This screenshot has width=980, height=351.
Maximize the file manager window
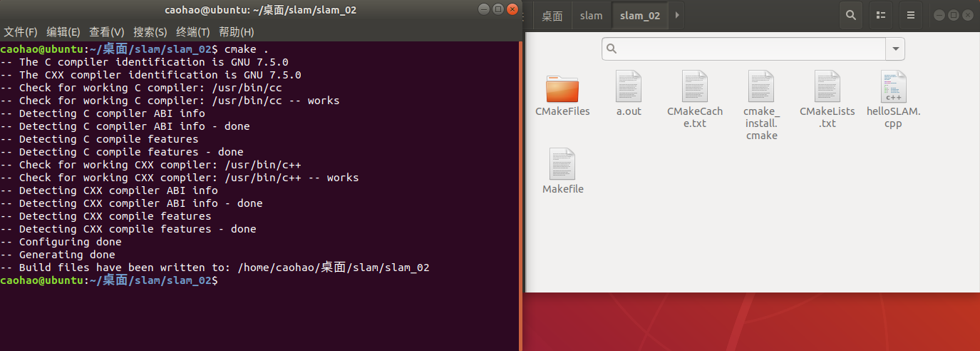pos(954,15)
